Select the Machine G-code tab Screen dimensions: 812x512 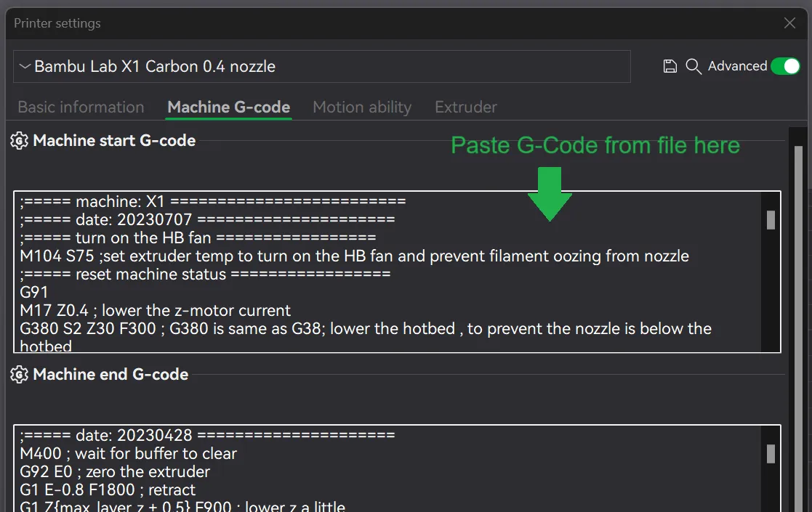[228, 107]
